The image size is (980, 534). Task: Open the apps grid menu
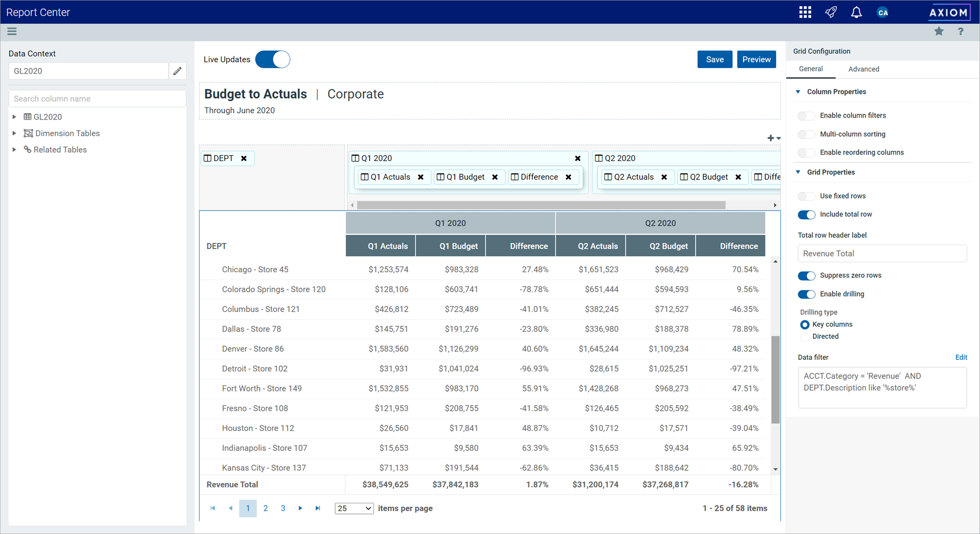pyautogui.click(x=805, y=12)
